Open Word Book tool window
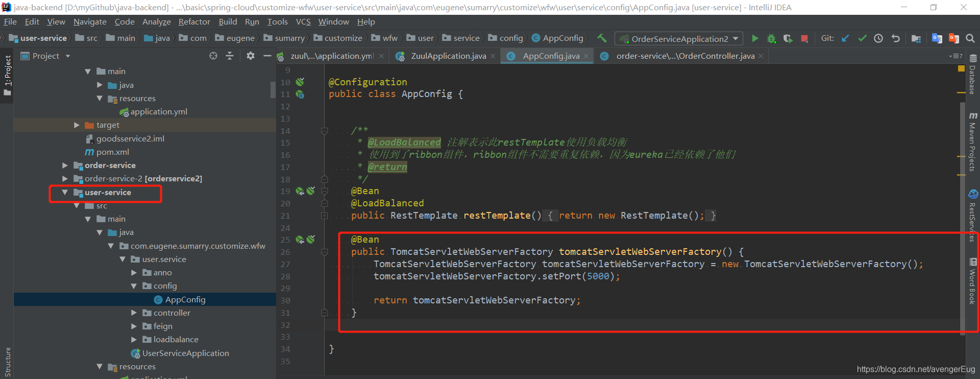This screenshot has width=980, height=379. click(973, 281)
